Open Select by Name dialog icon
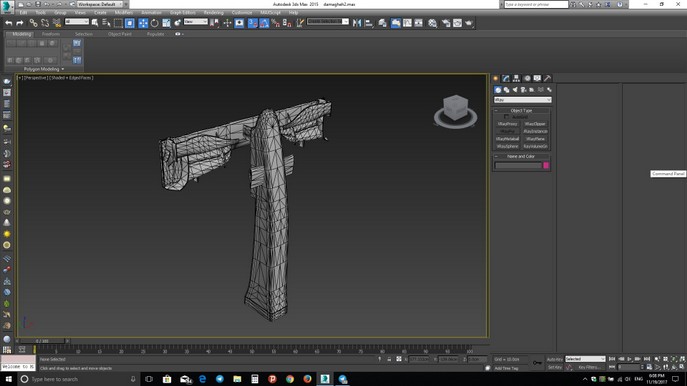The height and width of the screenshot is (386, 687). pyautogui.click(x=106, y=23)
